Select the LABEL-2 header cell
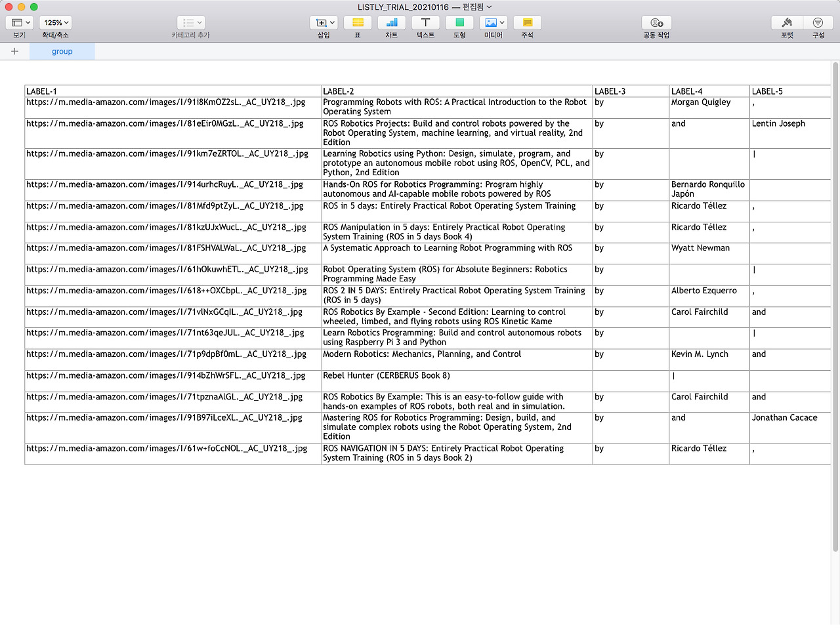Viewport: 840px width, 639px height. pos(457,91)
